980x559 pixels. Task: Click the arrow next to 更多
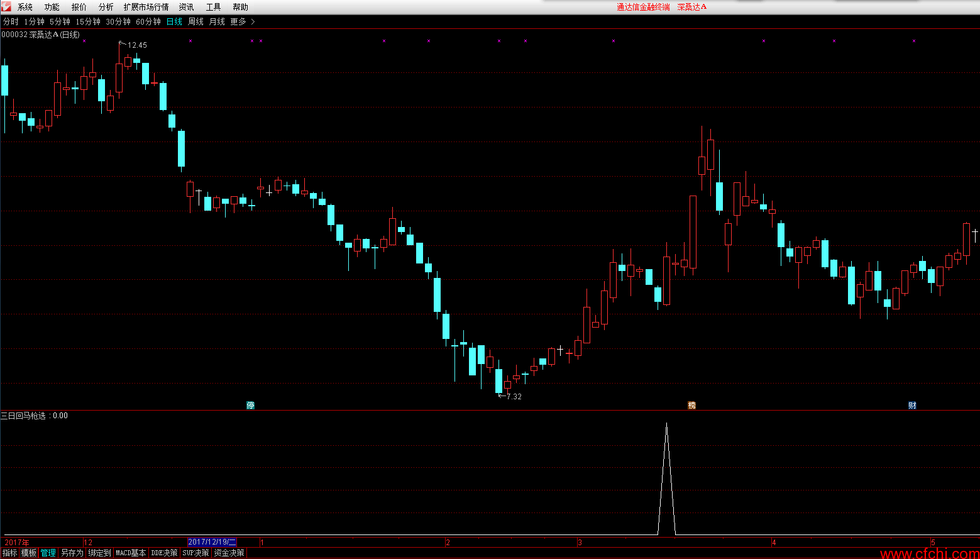(x=253, y=21)
